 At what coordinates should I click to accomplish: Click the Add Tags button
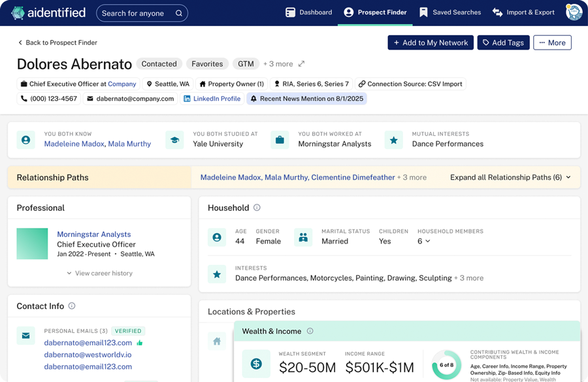503,42
